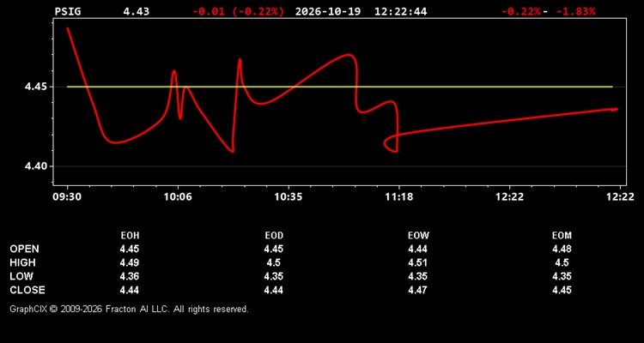Click the 12:22:44 timestamp
The image size is (644, 343).
(400, 11)
